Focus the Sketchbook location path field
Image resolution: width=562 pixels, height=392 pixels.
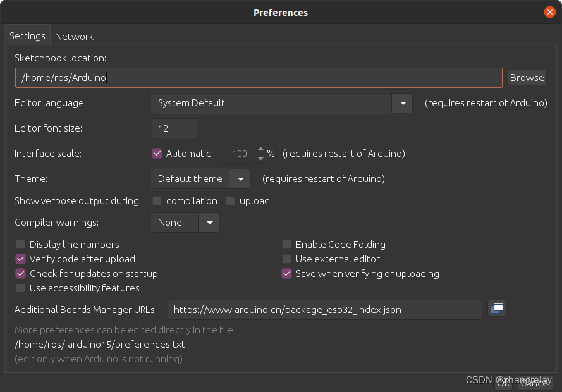[259, 78]
